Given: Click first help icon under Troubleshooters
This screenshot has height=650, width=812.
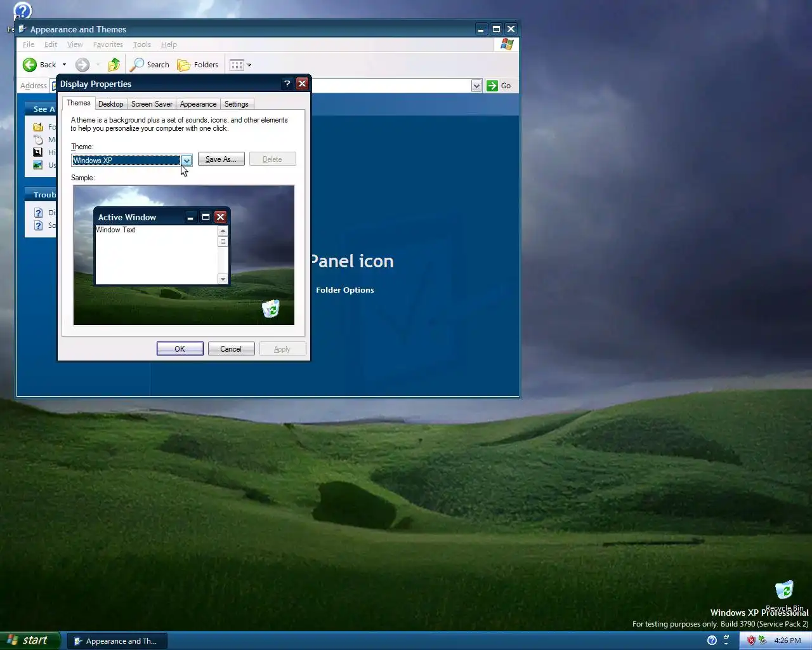Looking at the screenshot, I should [x=38, y=213].
